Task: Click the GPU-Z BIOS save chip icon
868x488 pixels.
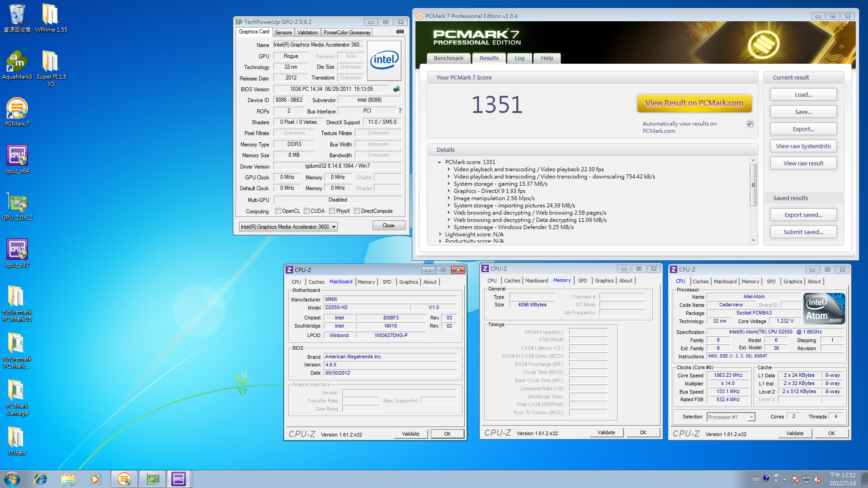Action: pyautogui.click(x=396, y=89)
